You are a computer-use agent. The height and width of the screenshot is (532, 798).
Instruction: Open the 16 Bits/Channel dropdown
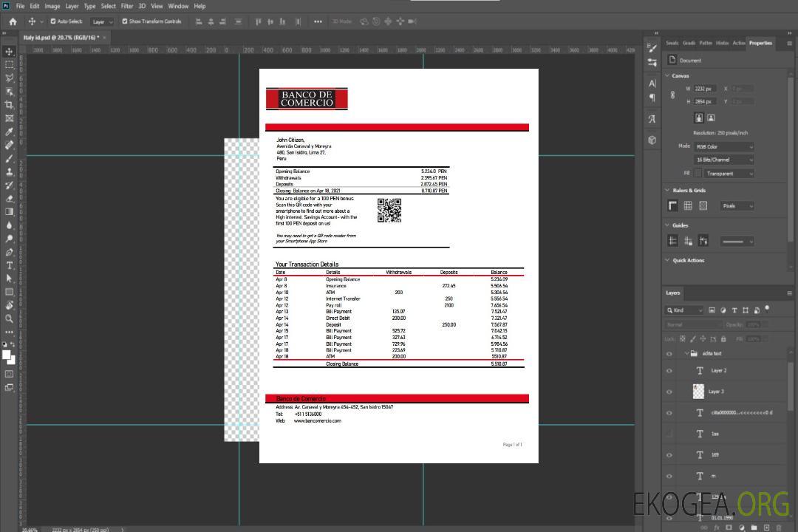(x=723, y=160)
